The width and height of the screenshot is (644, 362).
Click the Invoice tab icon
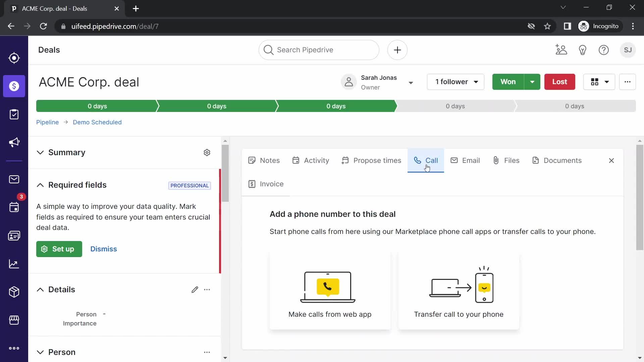coord(252,184)
